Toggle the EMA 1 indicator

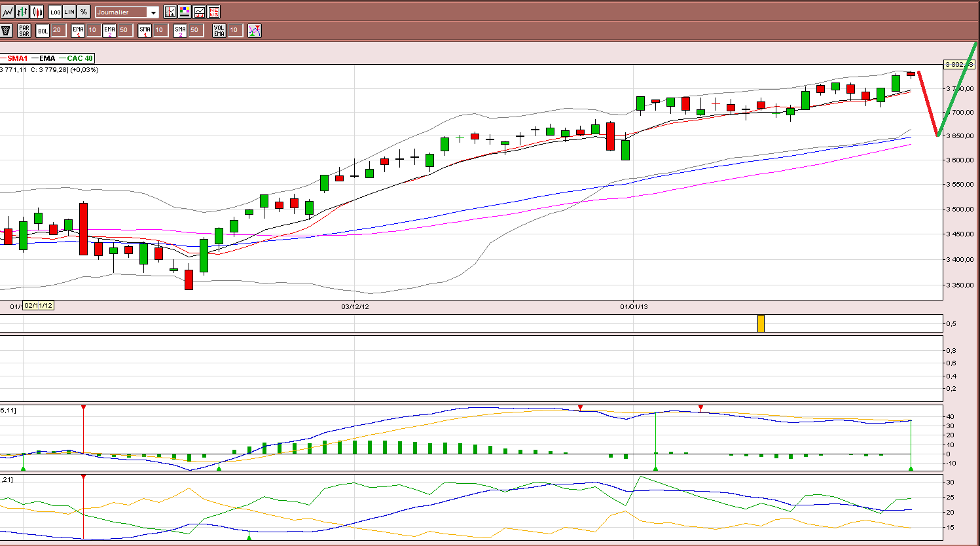click(x=78, y=30)
